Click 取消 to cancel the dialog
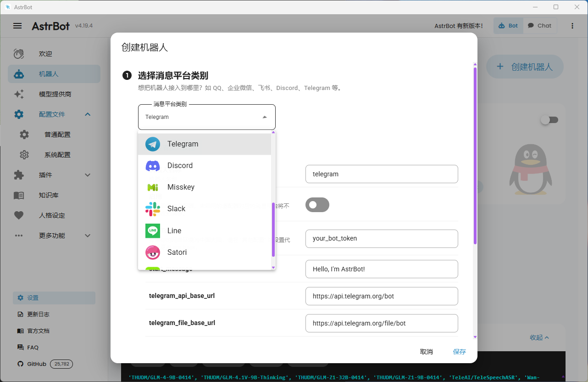This screenshot has width=588, height=382. 427,352
